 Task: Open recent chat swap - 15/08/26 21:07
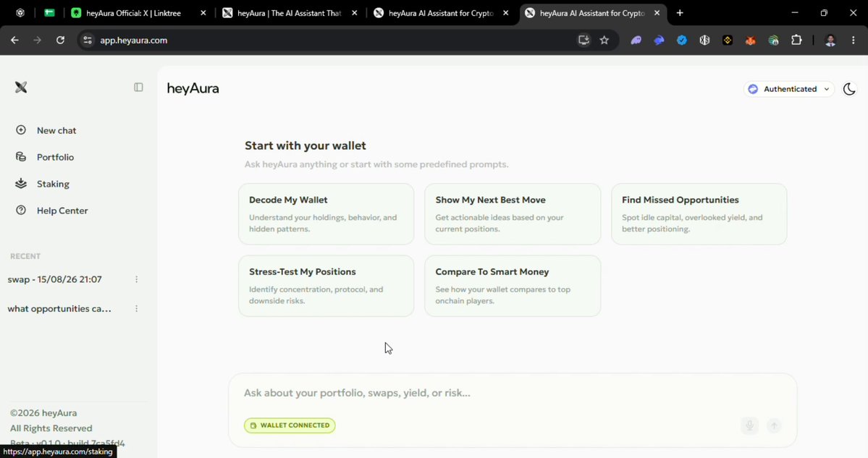tap(55, 279)
